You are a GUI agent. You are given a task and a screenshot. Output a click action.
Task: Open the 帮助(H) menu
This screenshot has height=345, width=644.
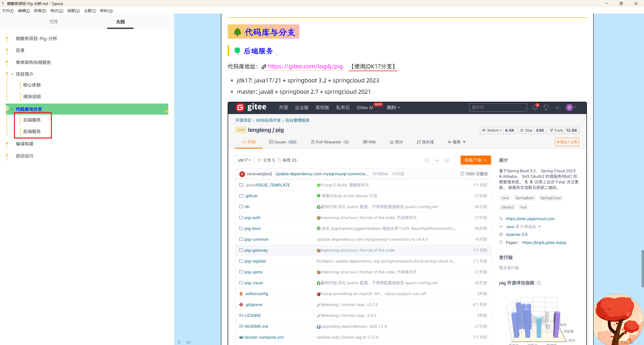click(x=106, y=11)
